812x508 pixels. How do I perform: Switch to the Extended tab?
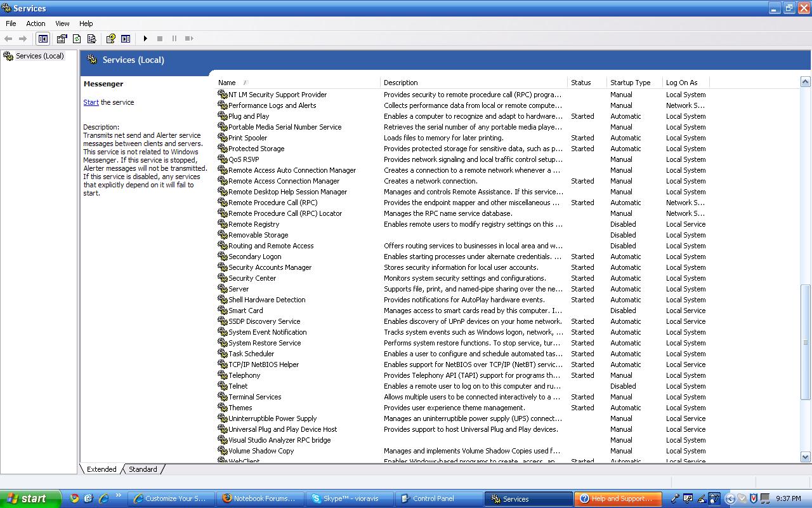pos(101,469)
